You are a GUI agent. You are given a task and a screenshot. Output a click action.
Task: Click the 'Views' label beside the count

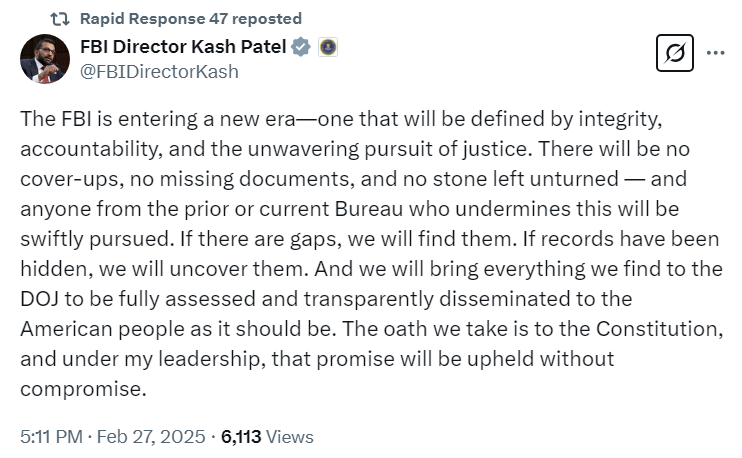(x=290, y=436)
